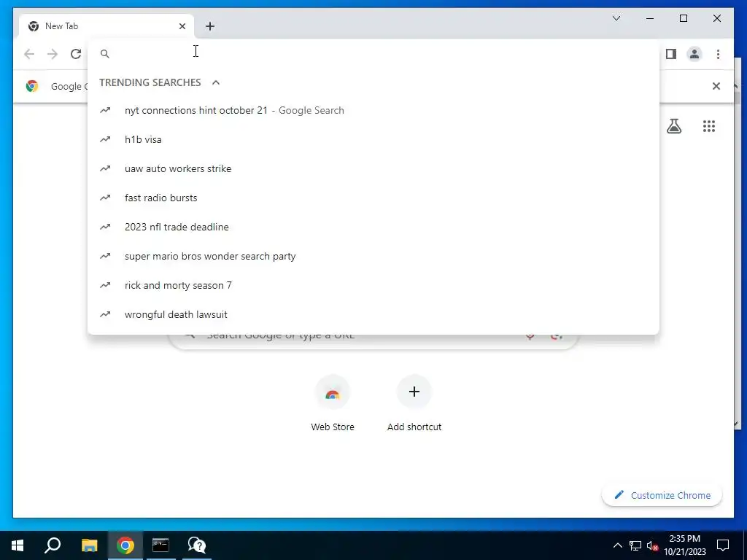Open the Command Prompt taskbar icon
This screenshot has height=560, width=747.
(x=160, y=545)
